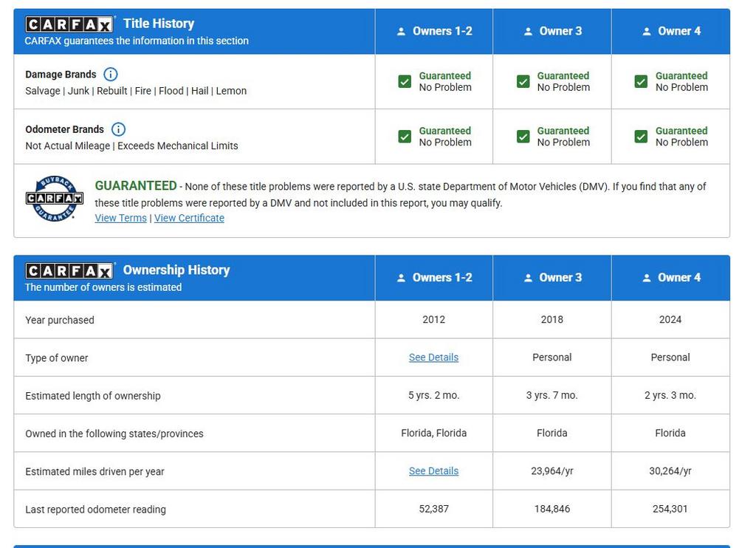
Task: Click 'Not Actual Mileage | Exceeds Mechanical Limits' text
Action: (x=131, y=146)
